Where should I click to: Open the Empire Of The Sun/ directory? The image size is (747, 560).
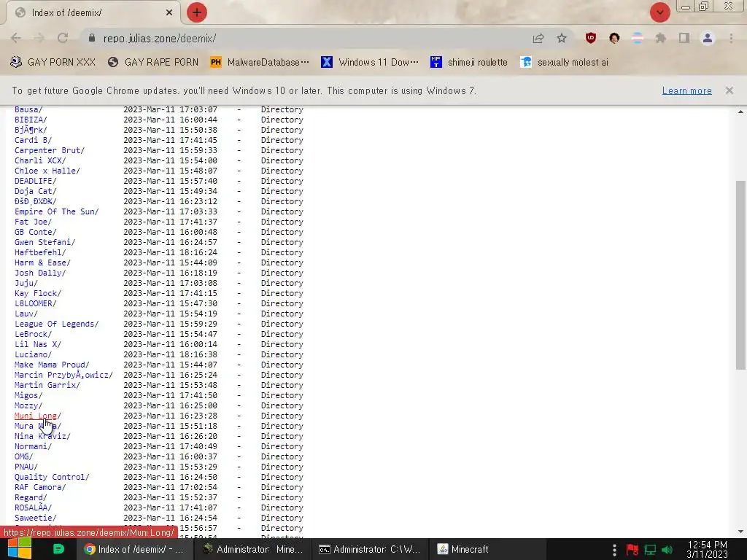57,211
